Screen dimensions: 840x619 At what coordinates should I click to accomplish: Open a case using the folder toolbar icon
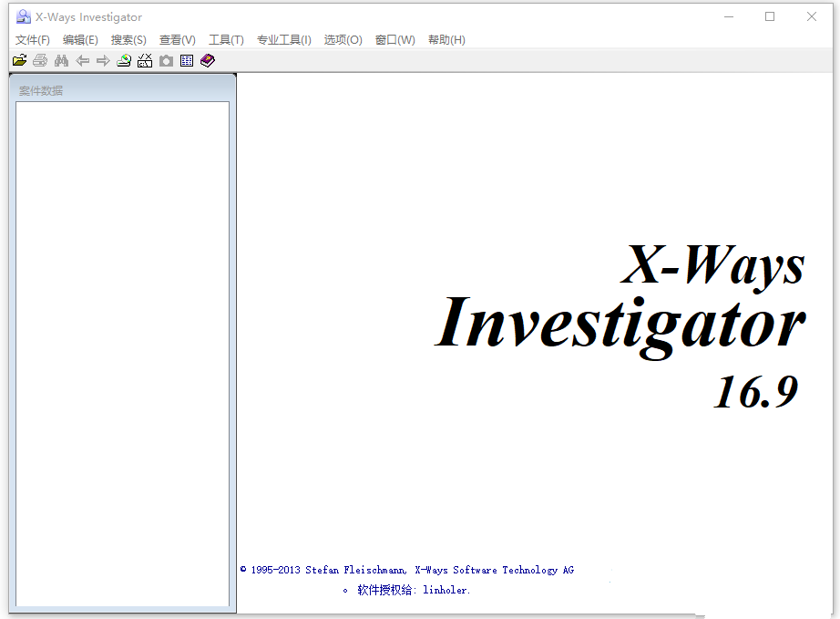(x=19, y=60)
